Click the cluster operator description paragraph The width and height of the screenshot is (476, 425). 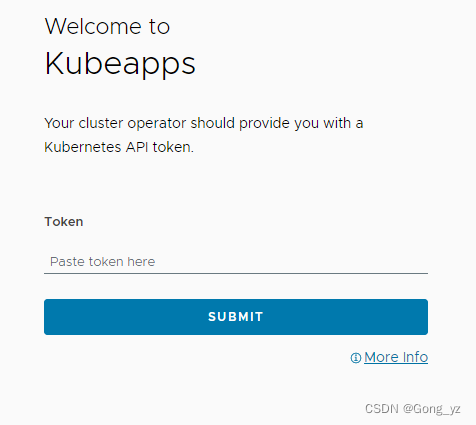[204, 135]
